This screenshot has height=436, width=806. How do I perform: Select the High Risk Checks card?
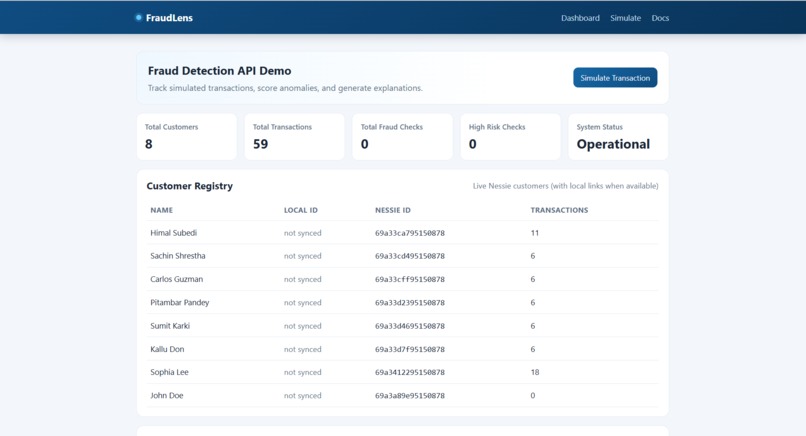(510, 137)
